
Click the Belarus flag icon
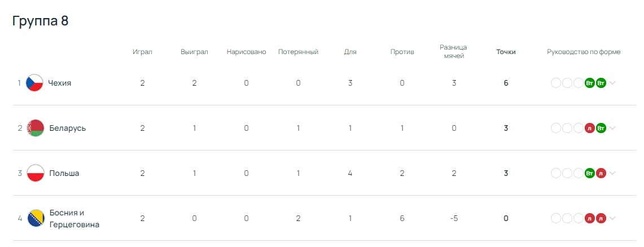pos(36,128)
